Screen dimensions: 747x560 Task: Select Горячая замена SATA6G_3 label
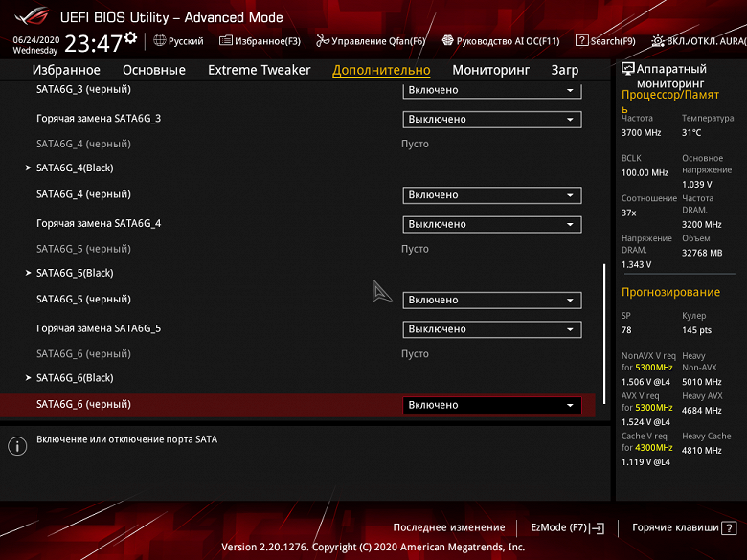(99, 118)
